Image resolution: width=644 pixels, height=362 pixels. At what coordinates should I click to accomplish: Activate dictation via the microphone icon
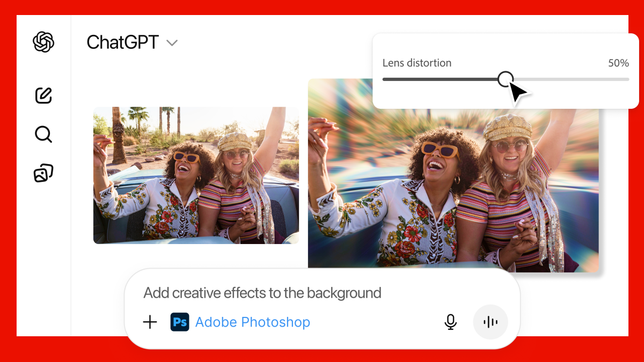[x=450, y=322]
